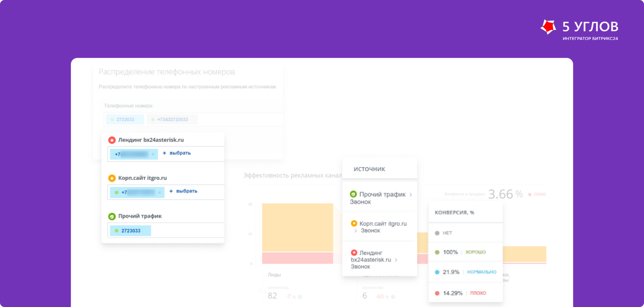Click the green icon in the Прочий трафик source row
The image size is (644, 307).
click(x=353, y=194)
